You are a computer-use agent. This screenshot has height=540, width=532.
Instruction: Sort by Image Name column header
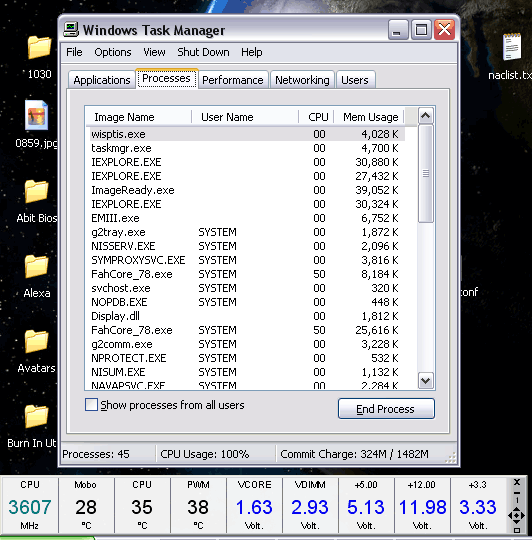click(x=138, y=117)
